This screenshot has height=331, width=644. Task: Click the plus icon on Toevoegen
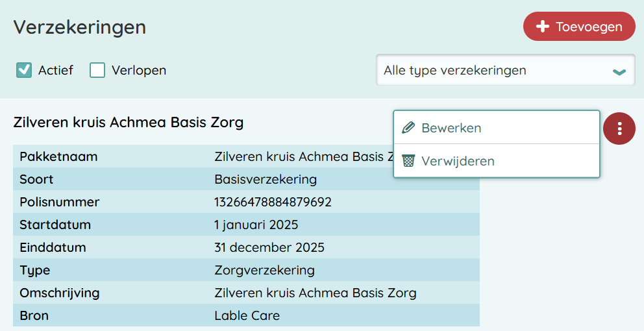(x=543, y=27)
